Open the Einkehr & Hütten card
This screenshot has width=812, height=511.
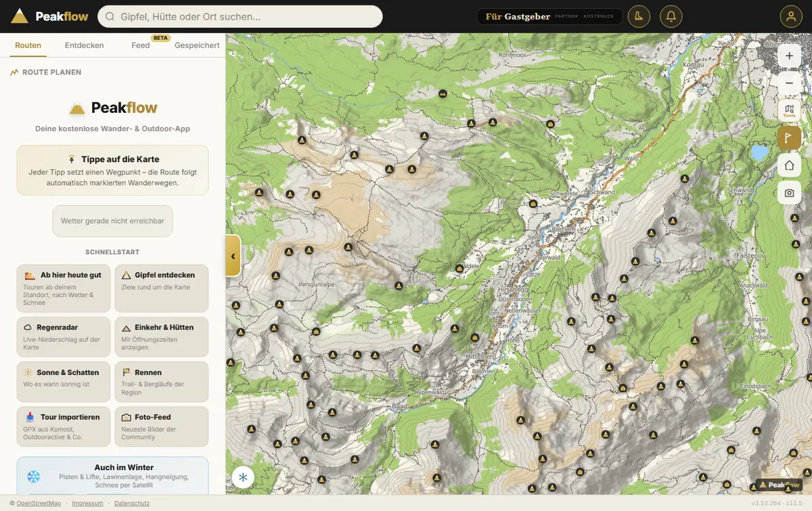tap(161, 337)
